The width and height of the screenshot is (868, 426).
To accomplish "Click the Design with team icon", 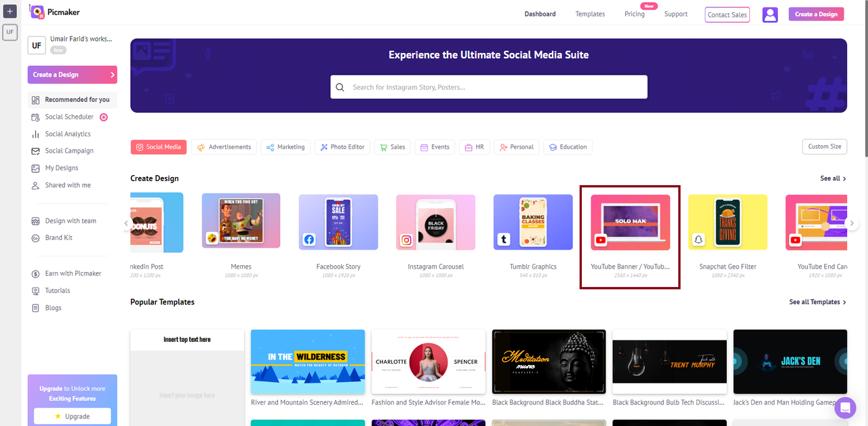I will pos(36,221).
